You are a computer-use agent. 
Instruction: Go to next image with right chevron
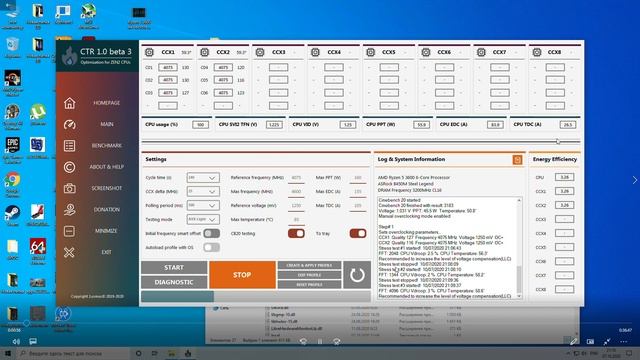click(x=635, y=180)
